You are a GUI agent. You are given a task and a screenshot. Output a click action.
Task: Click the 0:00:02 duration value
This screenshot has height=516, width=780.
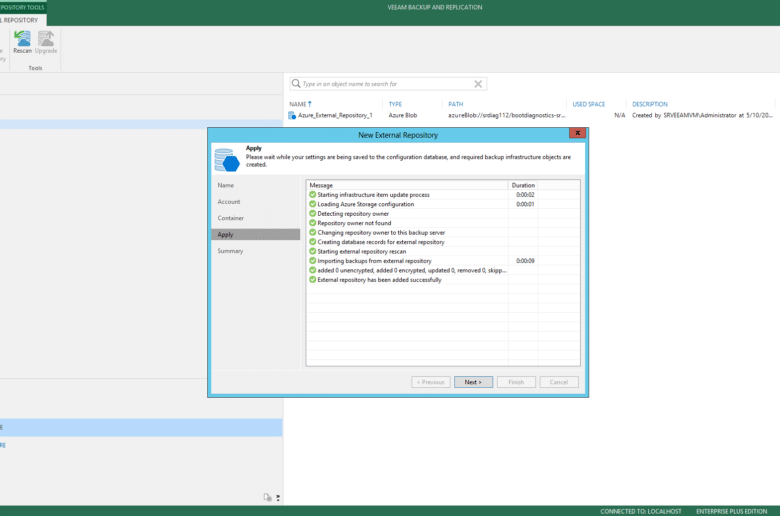(x=525, y=195)
